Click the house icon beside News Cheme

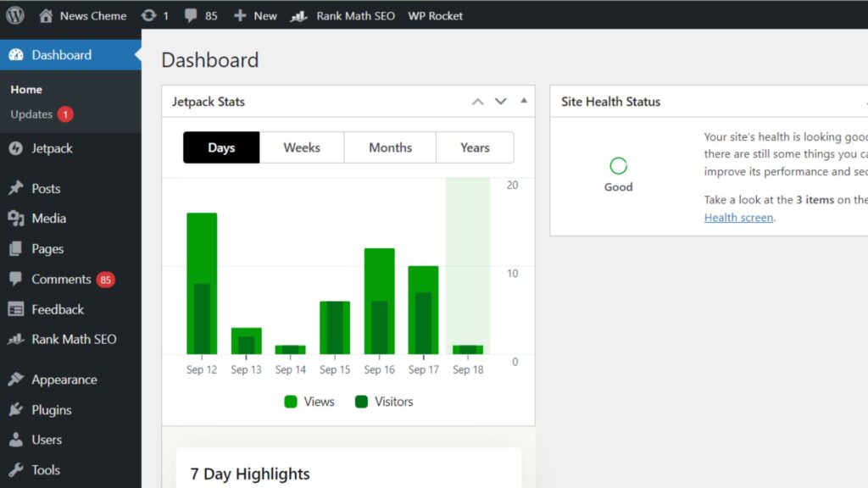[x=46, y=15]
